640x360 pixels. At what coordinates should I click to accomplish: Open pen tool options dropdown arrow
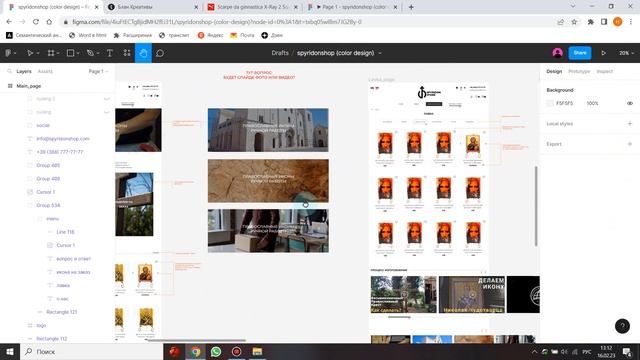pyautogui.click(x=98, y=53)
